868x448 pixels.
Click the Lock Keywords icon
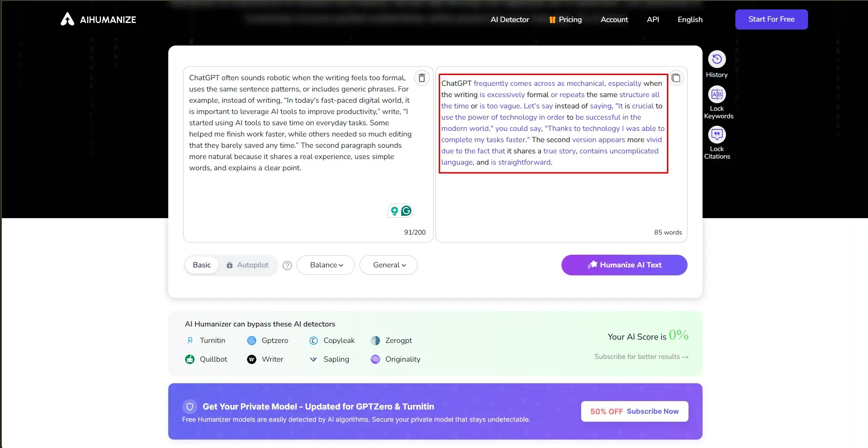coord(717,94)
